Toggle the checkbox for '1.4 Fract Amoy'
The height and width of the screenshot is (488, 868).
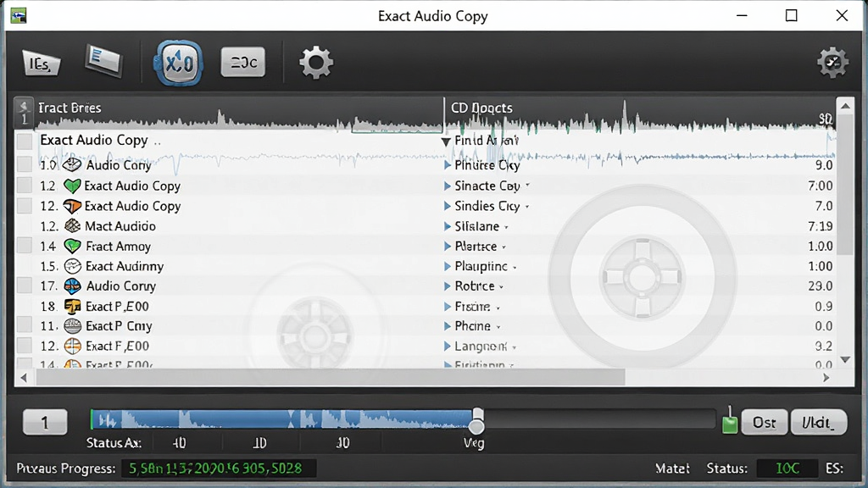pos(25,246)
